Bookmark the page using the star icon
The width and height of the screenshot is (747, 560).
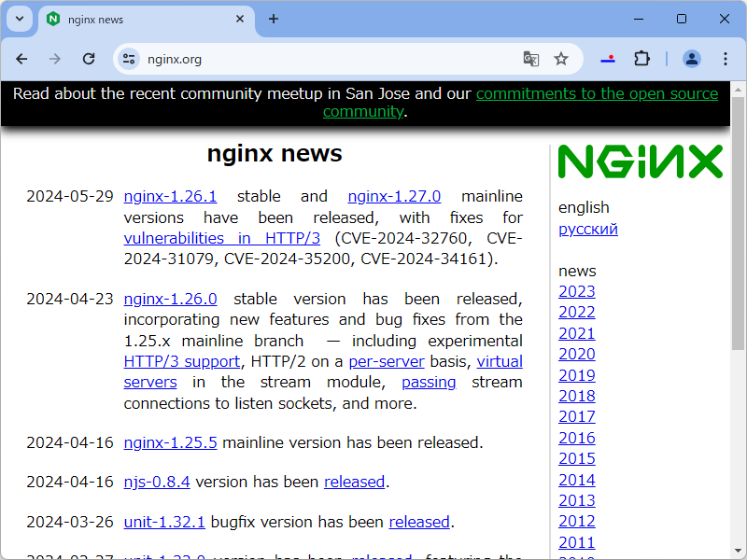click(561, 58)
